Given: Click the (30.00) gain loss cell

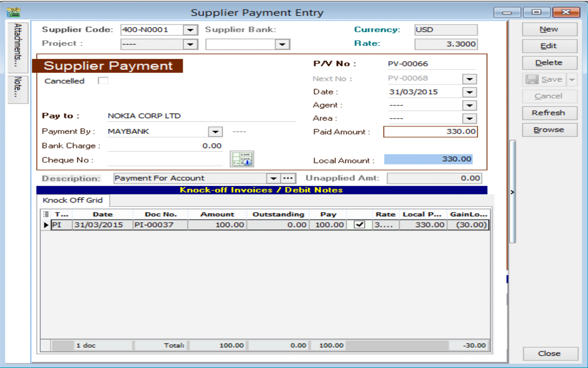Looking at the screenshot, I should 468,225.
